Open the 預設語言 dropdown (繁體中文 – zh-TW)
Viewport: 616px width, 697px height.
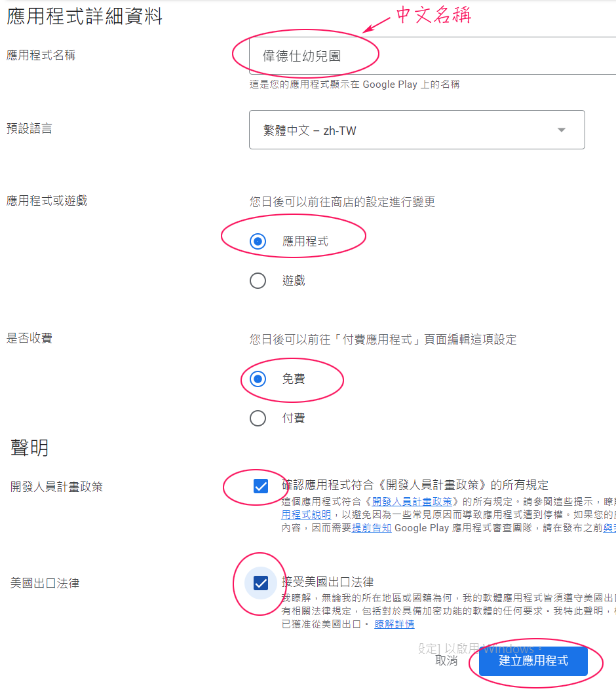click(x=417, y=130)
